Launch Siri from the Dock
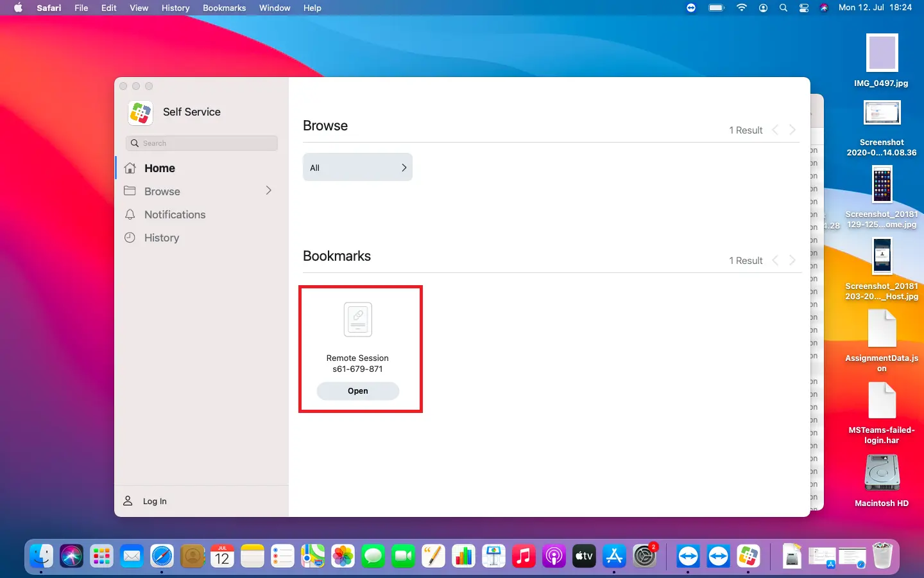Viewport: 924px width, 578px height. [x=71, y=556]
